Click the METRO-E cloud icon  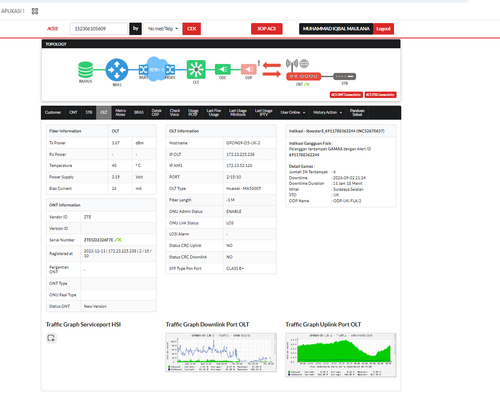point(157,69)
